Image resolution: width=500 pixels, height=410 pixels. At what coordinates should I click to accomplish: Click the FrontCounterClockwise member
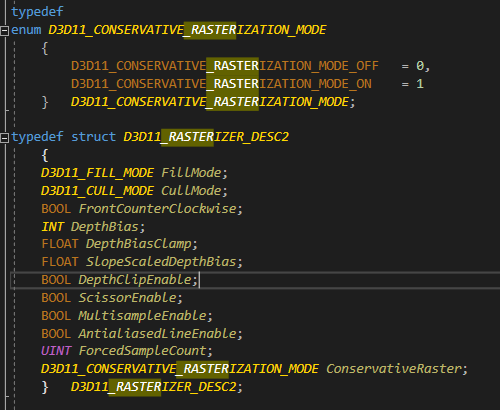pos(158,209)
